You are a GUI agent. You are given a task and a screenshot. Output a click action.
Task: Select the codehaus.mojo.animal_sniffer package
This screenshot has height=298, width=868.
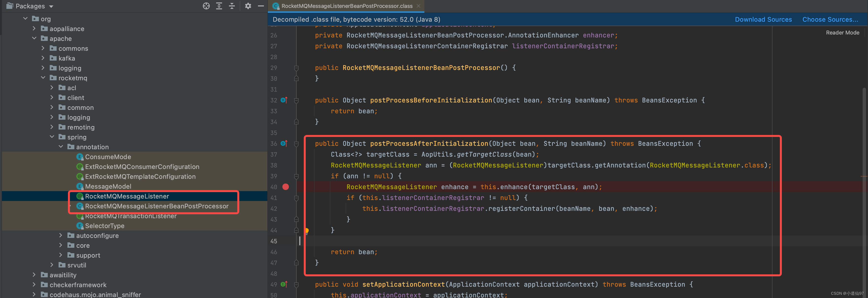[95, 294]
